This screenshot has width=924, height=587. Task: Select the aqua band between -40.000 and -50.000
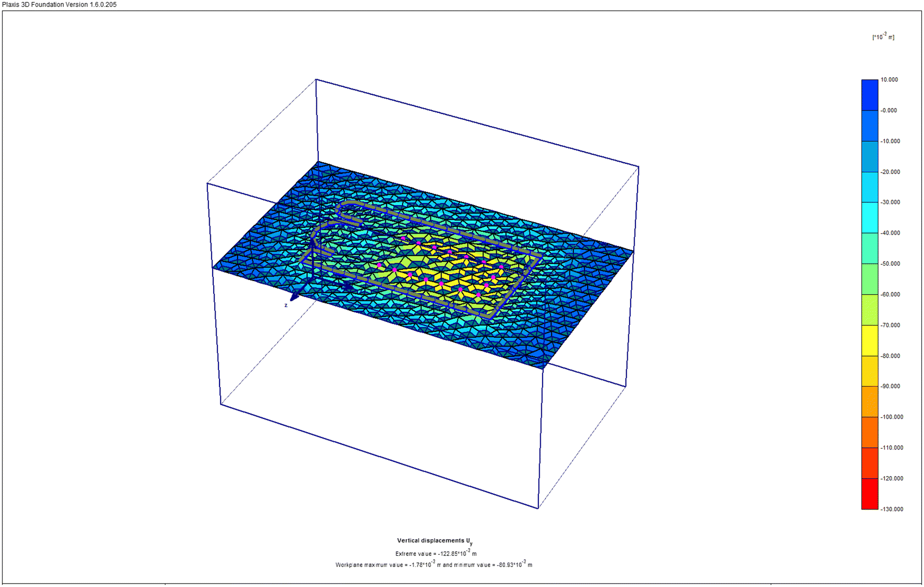(870, 249)
